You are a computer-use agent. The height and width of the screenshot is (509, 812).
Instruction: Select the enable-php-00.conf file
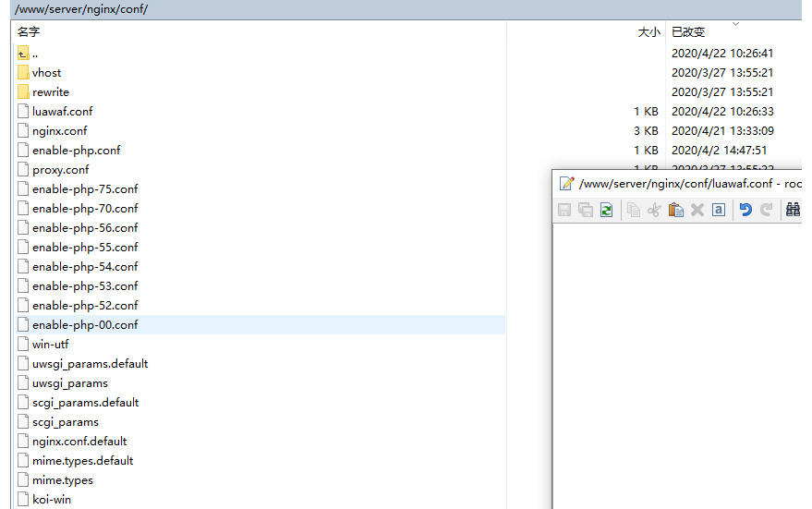click(x=85, y=324)
